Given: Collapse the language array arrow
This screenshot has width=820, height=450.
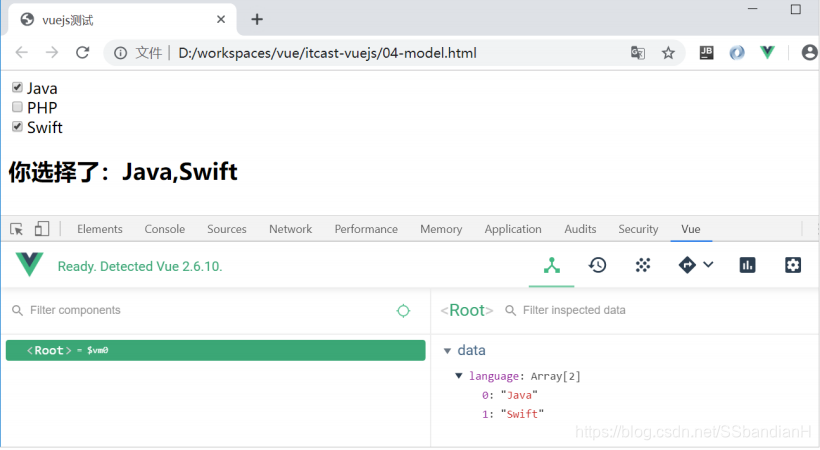Looking at the screenshot, I should [459, 376].
